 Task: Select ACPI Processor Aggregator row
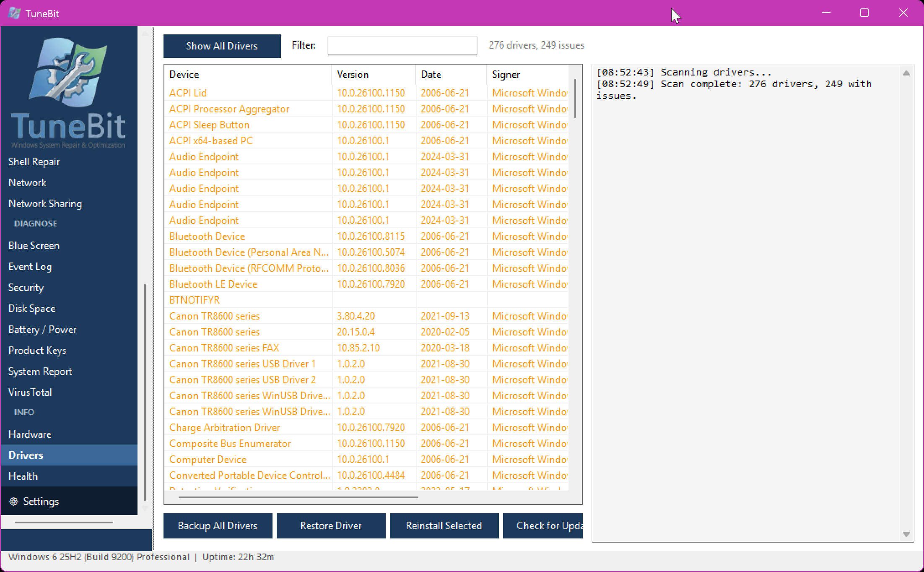366,109
